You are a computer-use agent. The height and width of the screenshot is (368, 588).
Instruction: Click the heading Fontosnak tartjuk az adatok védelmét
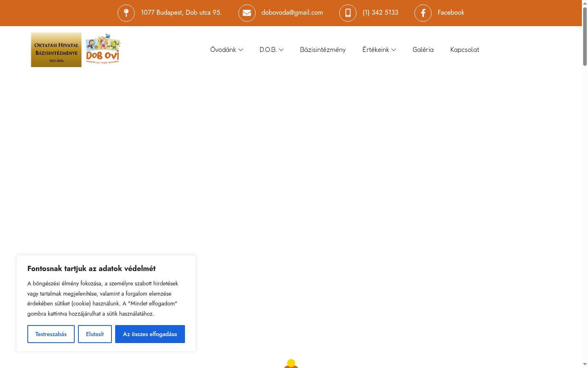(x=91, y=269)
